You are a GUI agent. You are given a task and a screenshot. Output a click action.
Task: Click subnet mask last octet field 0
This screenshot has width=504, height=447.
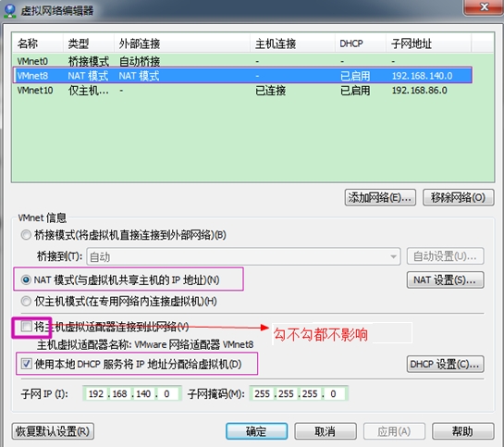(334, 393)
